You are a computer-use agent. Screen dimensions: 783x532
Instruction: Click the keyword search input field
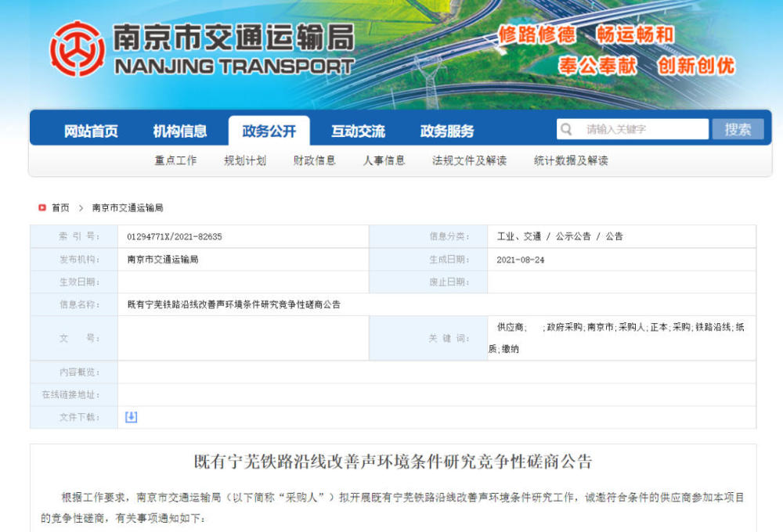coord(633,129)
